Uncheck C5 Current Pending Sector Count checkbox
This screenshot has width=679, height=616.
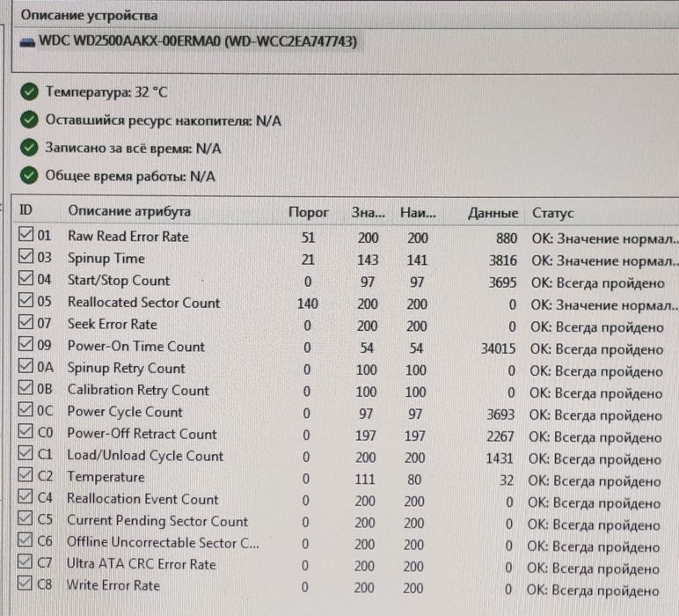26,518
